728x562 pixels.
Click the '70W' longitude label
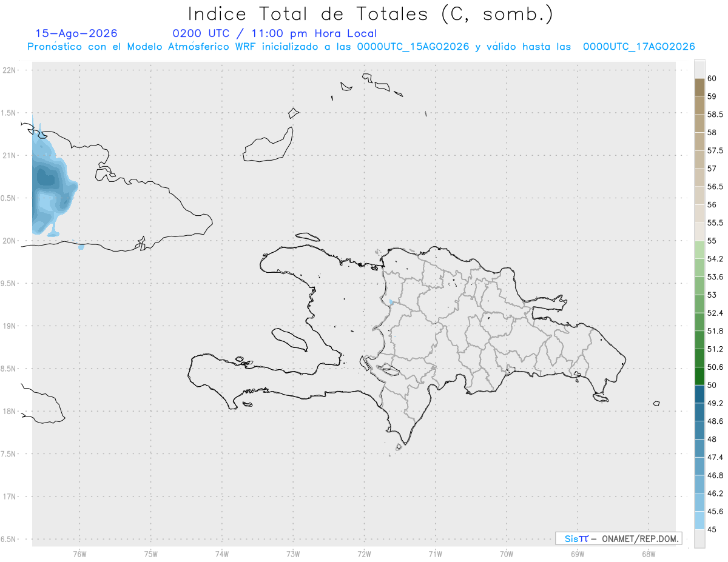pos(506,554)
